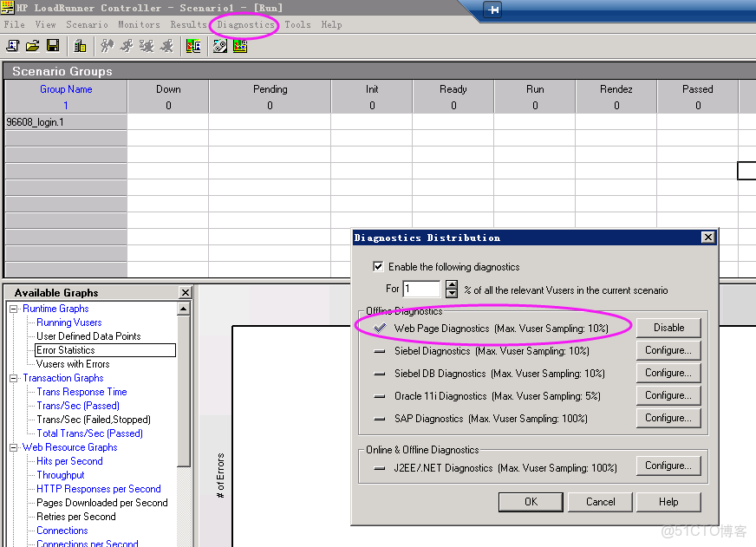Click the Run Vusers toolbar icon

pos(127,46)
